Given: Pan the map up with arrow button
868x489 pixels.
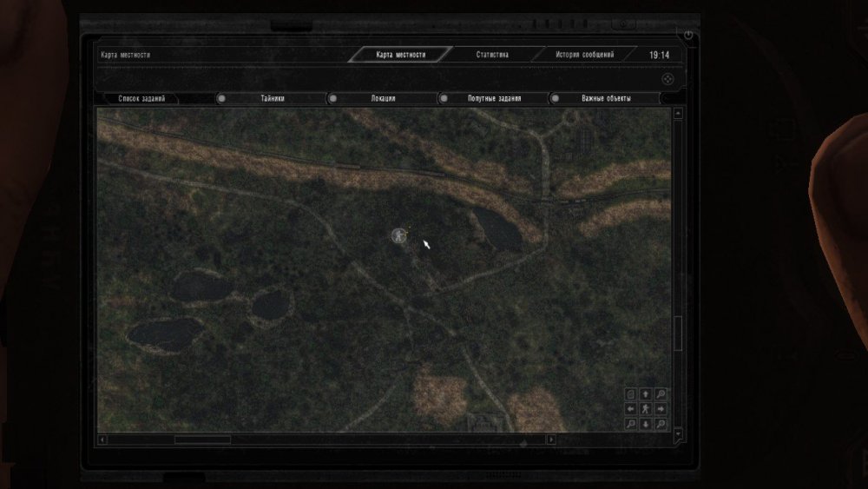Looking at the screenshot, I should coord(646,394).
